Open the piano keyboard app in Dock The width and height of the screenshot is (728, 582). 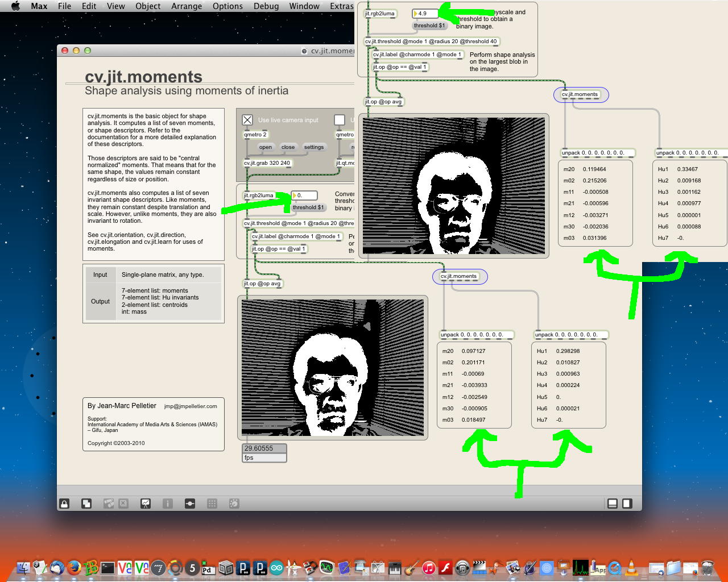395,567
